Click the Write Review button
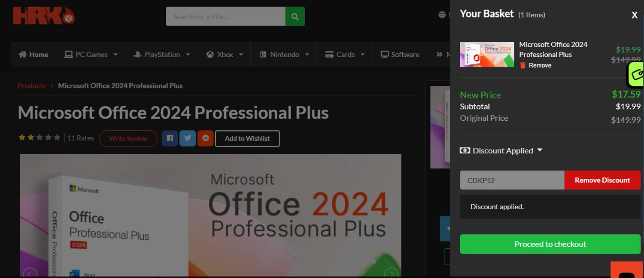The height and width of the screenshot is (278, 644). pyautogui.click(x=128, y=138)
